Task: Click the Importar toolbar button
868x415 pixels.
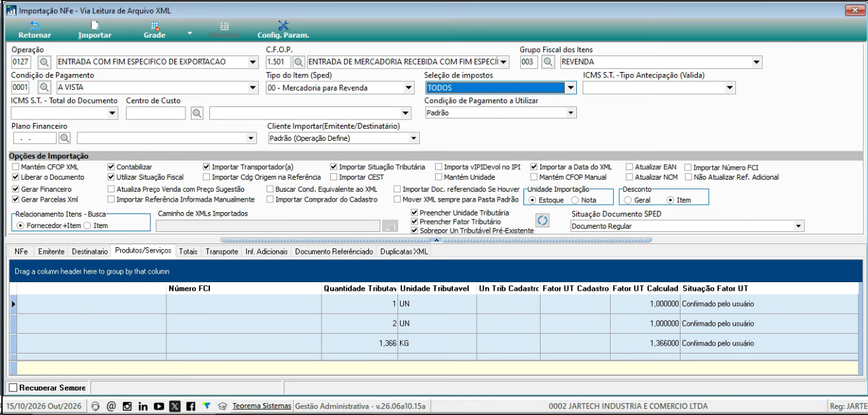Action: click(x=94, y=30)
